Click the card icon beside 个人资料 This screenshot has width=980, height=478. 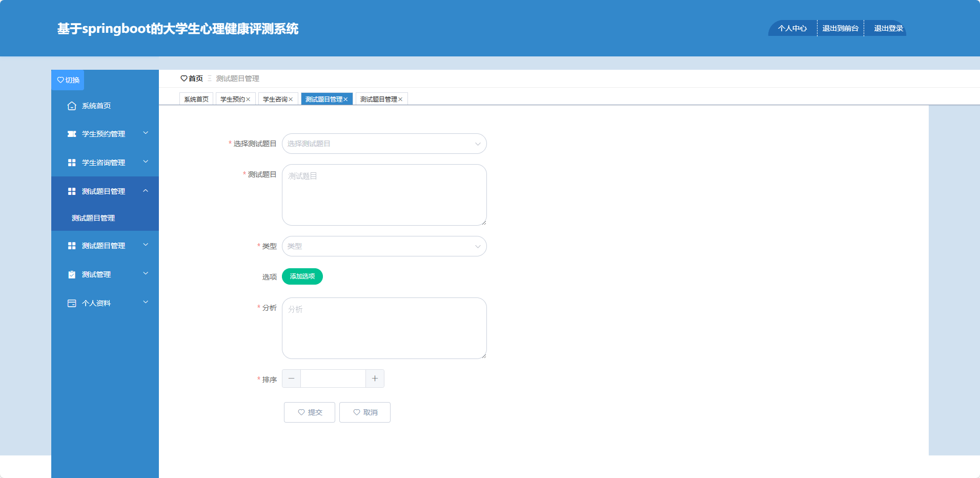[x=72, y=303]
